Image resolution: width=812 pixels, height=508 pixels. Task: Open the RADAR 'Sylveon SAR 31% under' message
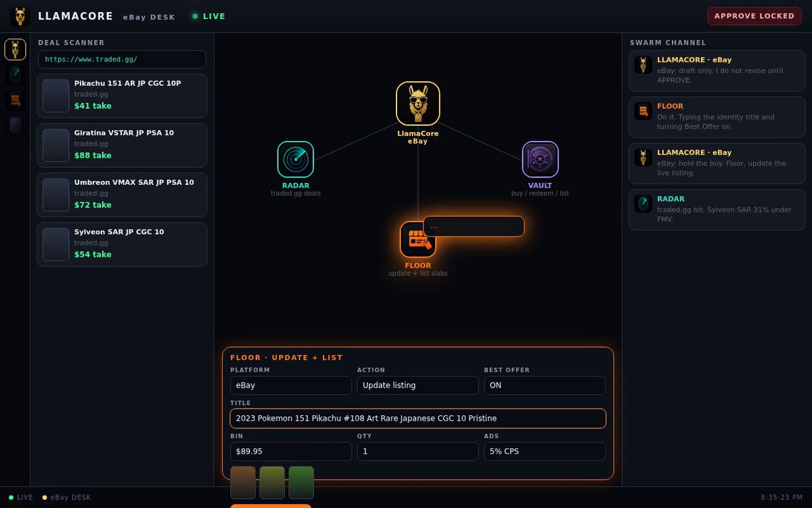(717, 209)
